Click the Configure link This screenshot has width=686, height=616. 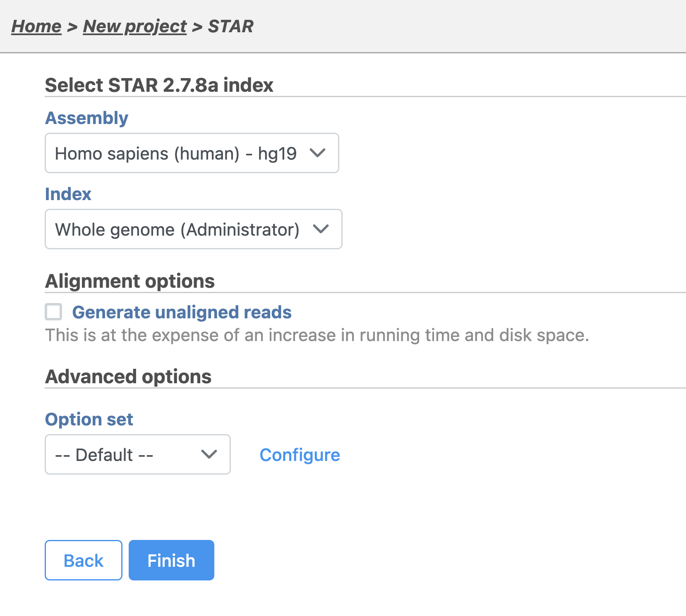point(300,455)
